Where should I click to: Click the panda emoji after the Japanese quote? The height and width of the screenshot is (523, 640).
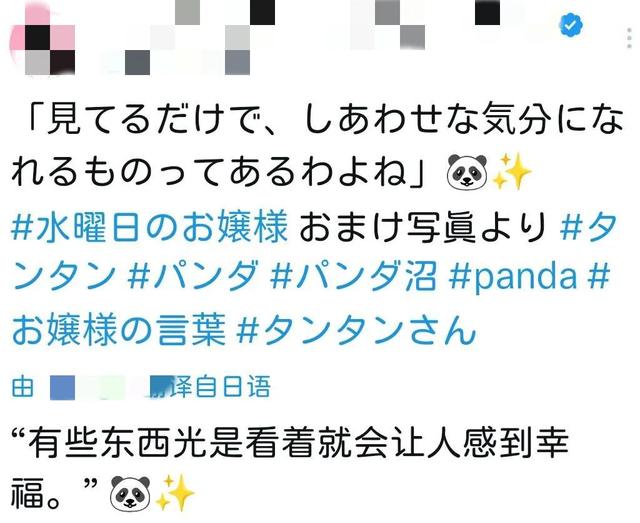467,171
